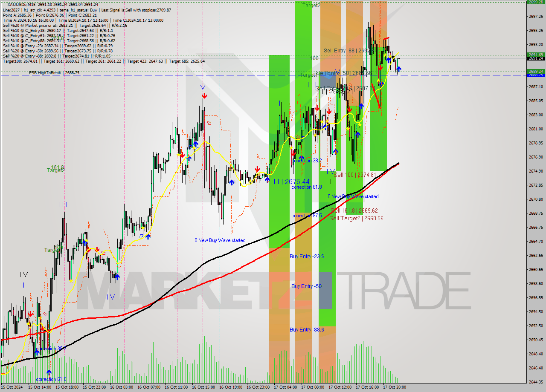Image resolution: width=546 pixels, height=392 pixels.
Task: Click the 'correction 87.5' chart label
Action: tap(306, 216)
